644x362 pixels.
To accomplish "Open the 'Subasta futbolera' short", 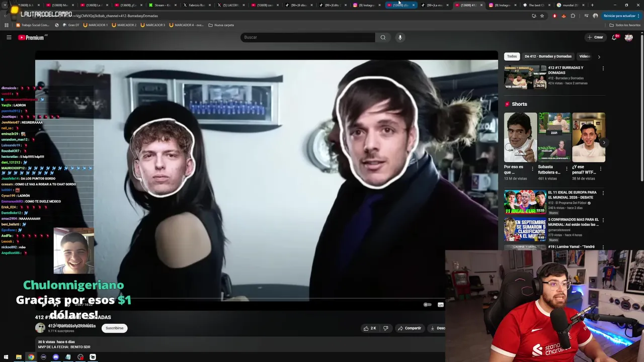I will [554, 137].
